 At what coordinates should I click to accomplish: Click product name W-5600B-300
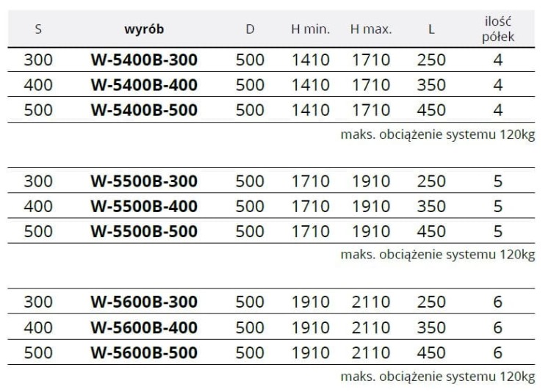[x=144, y=302]
